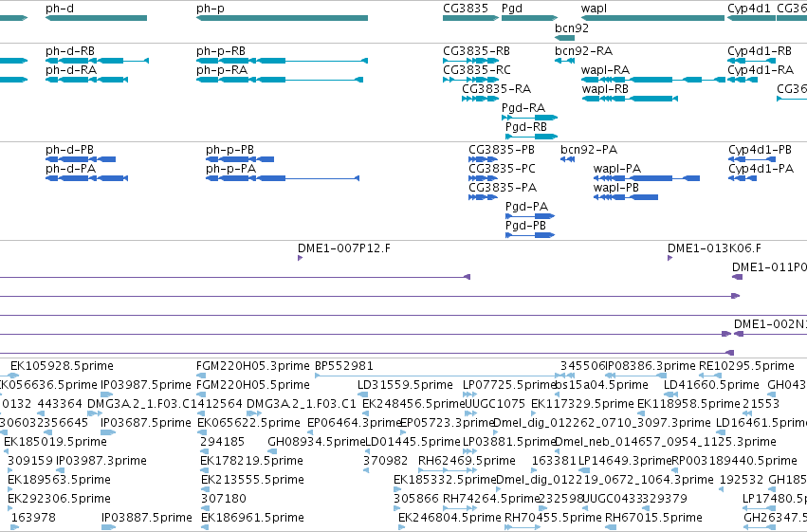Click the Cyp4d1-PA feature
The width and height of the screenshot is (807, 532).
761,169
